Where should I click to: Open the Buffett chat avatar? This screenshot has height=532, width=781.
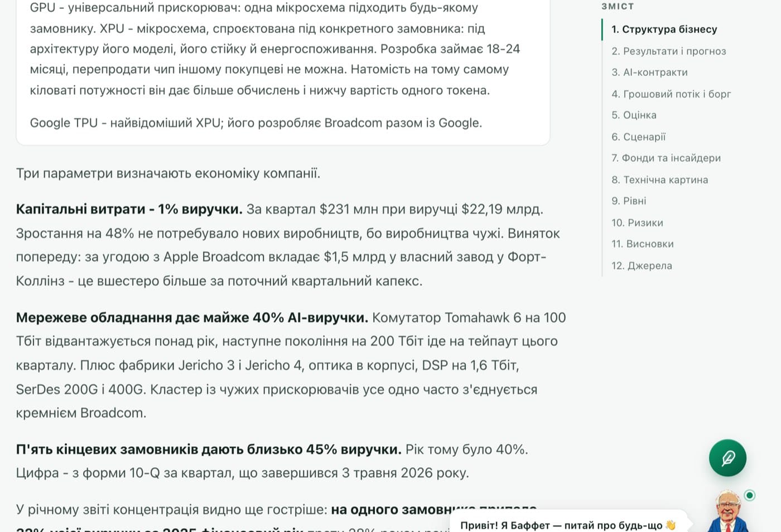728,511
